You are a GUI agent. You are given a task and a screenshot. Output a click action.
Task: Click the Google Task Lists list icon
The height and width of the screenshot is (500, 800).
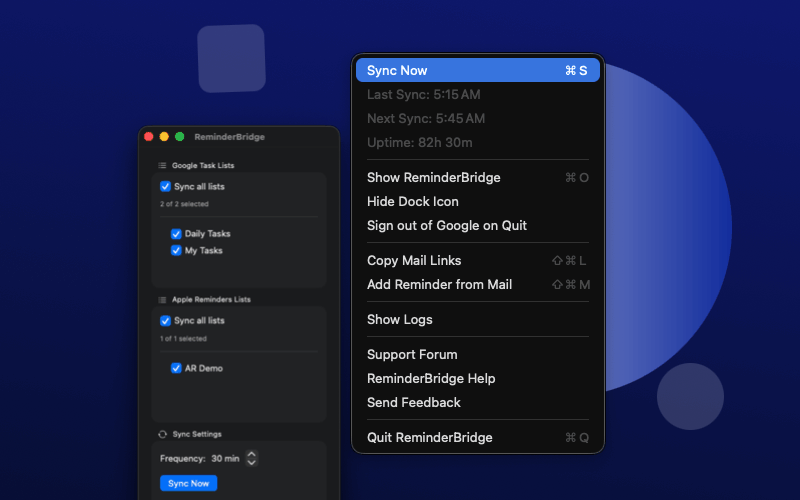[162, 165]
